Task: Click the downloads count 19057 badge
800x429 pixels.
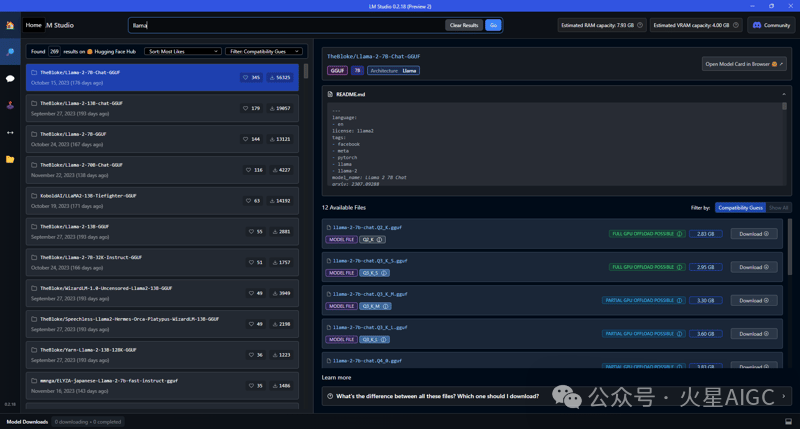Action: 280,108
